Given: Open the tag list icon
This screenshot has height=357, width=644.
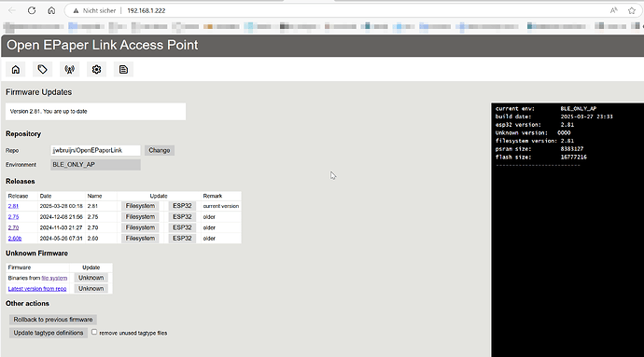Looking at the screenshot, I should tap(42, 69).
